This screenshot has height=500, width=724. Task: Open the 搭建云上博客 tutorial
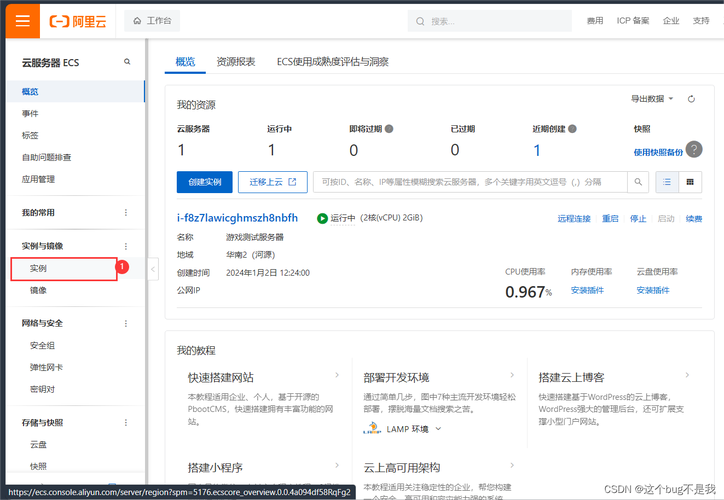tap(572, 378)
